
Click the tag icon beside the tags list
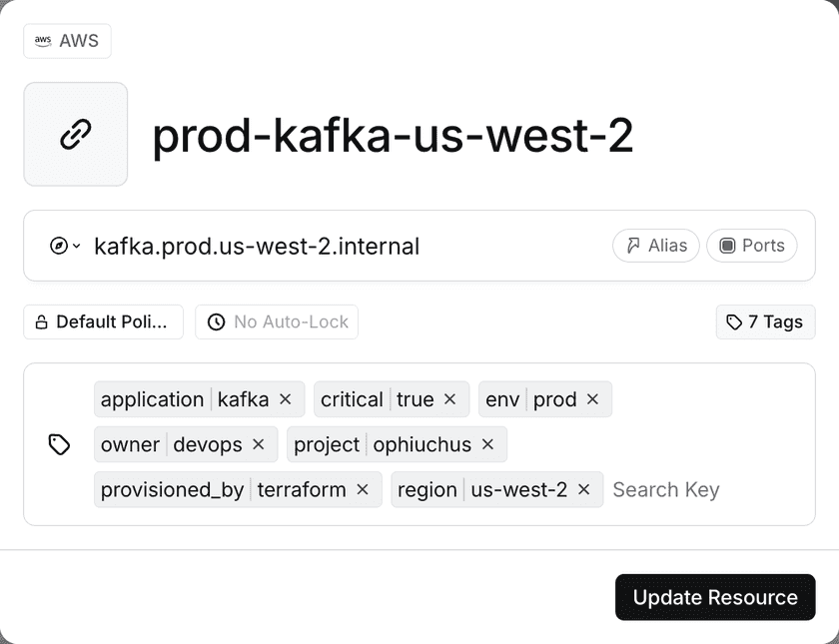point(60,444)
